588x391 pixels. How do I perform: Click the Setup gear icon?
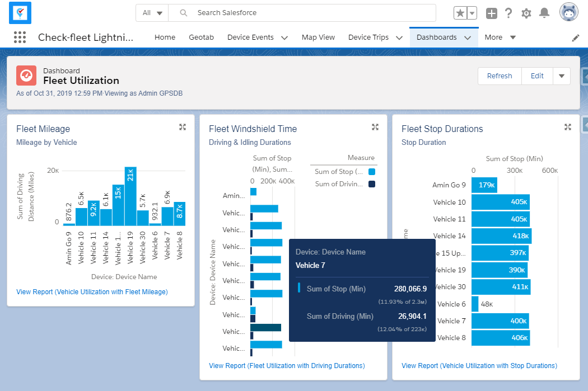526,13
